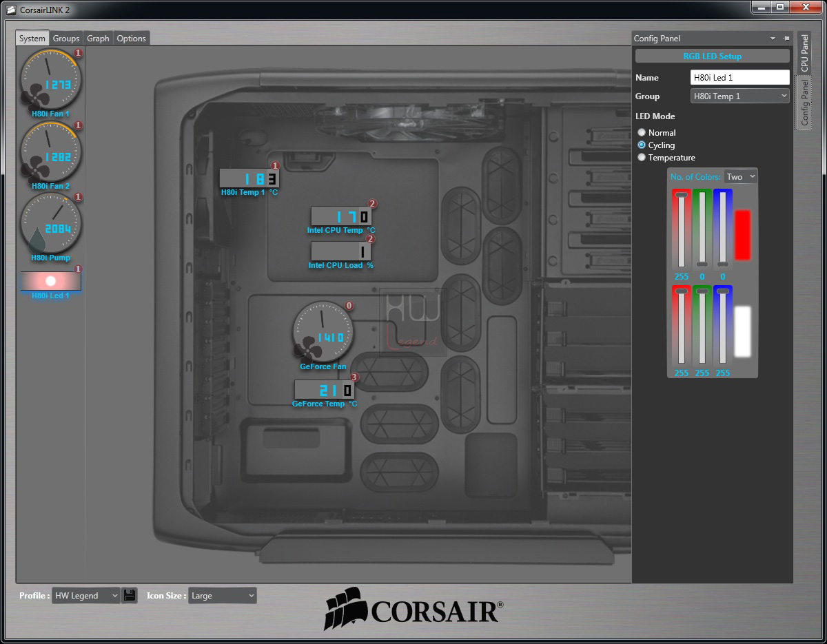Open the Config Panel side tab
This screenshot has height=644, width=827.
(x=804, y=102)
